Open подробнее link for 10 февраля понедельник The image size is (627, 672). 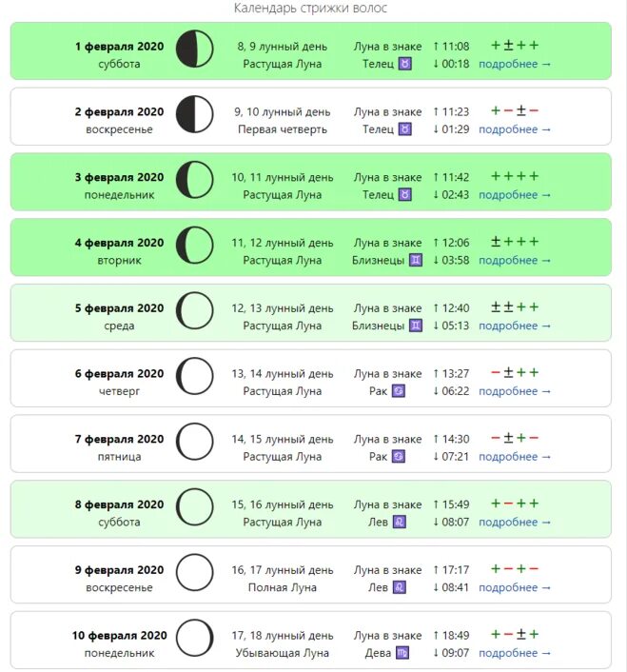point(515,653)
